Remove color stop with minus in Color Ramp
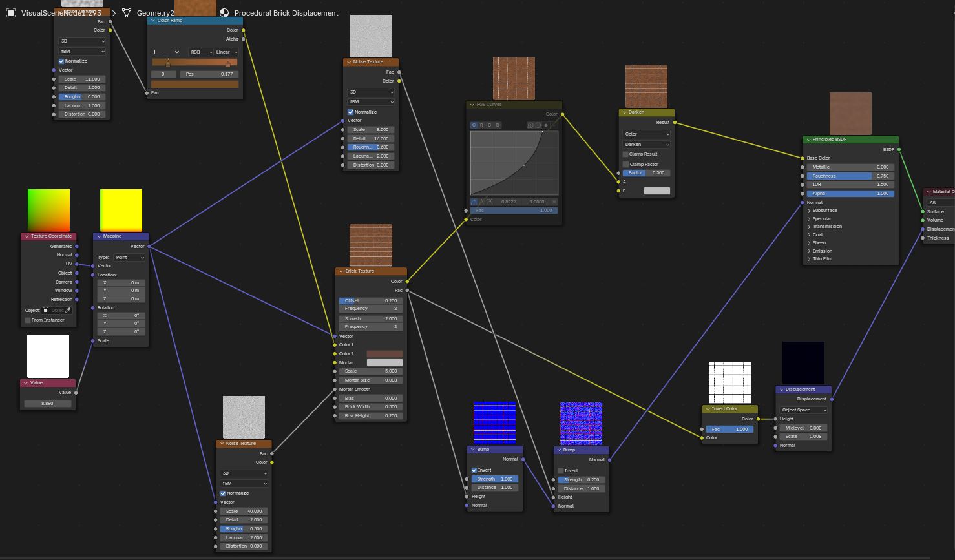 [x=165, y=52]
